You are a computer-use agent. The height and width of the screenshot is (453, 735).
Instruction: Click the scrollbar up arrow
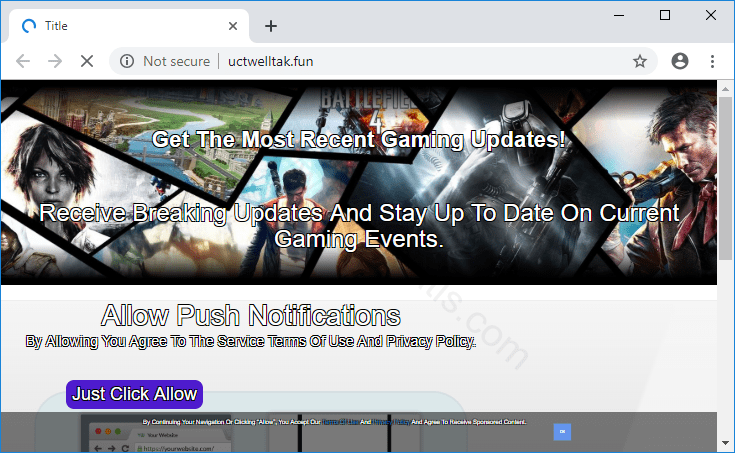coord(726,88)
